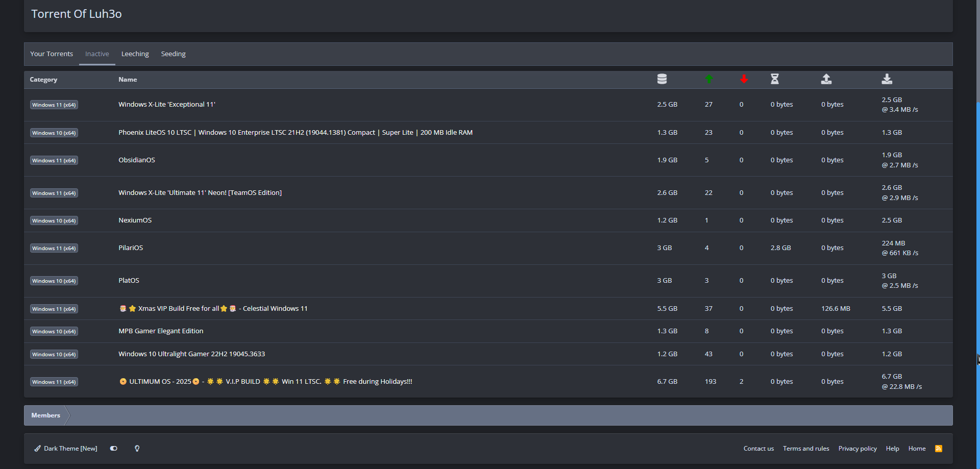This screenshot has width=980, height=469.
Task: Click the lightbulb icon in footer
Action: 137,449
